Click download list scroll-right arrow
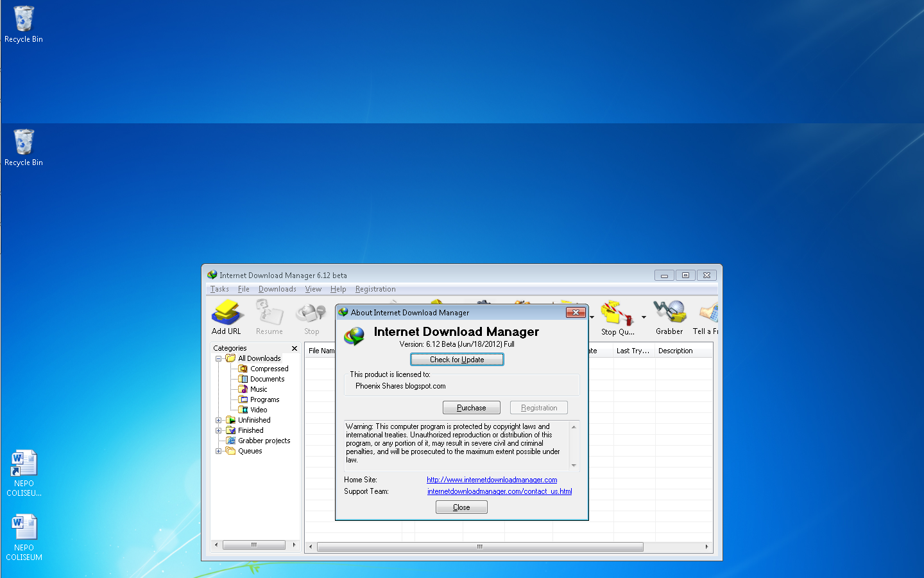Image resolution: width=924 pixels, height=578 pixels. (x=706, y=547)
